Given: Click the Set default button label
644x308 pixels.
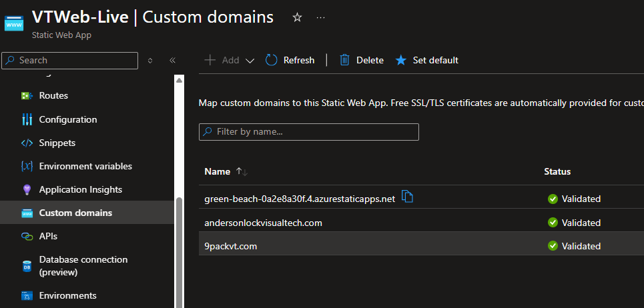Looking at the screenshot, I should click(436, 60).
